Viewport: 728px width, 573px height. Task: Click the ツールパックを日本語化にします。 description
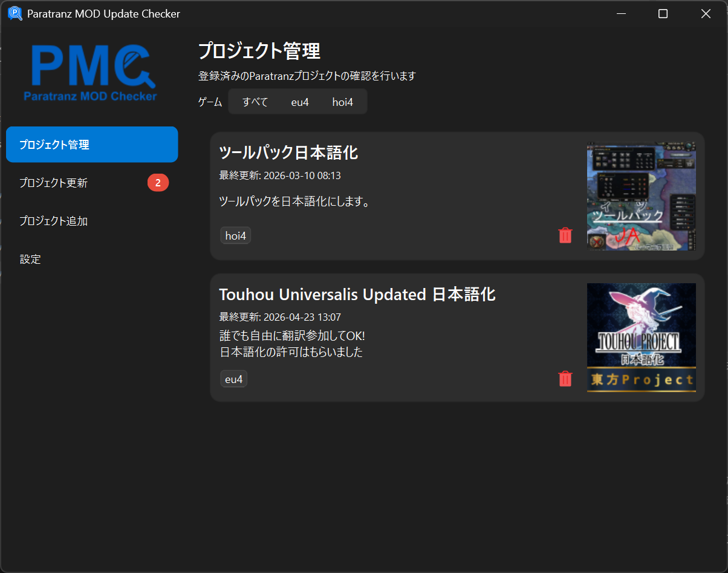[x=294, y=201]
